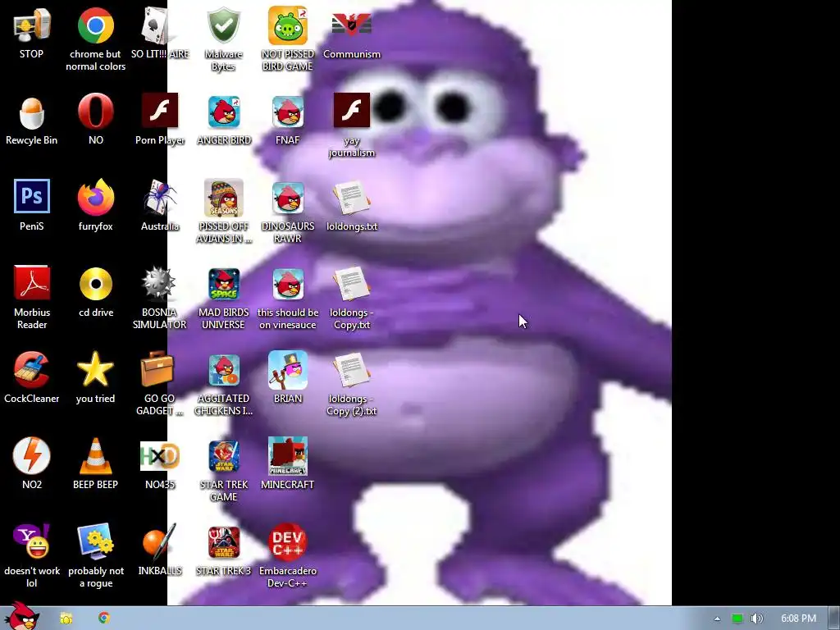The width and height of the screenshot is (840, 630).
Task: Open the MINECRAFT desktop icon
Action: coord(288,456)
